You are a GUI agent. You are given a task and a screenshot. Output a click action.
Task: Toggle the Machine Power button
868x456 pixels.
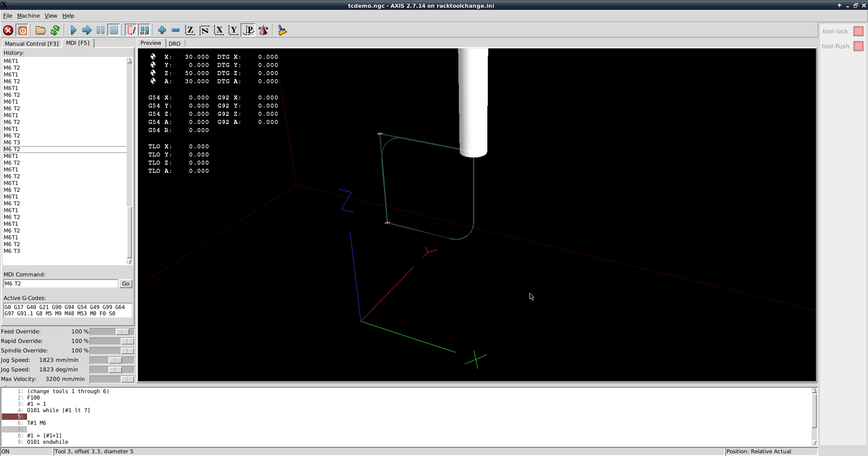tap(23, 30)
